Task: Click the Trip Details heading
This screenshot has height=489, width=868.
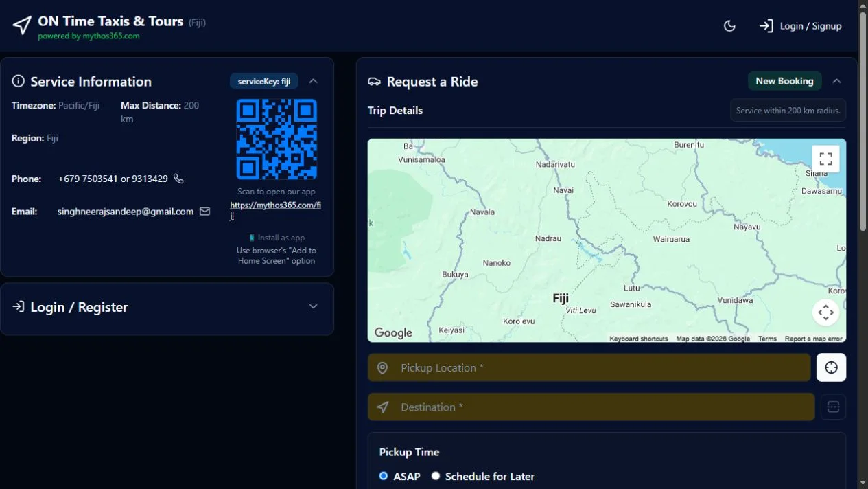Action: tap(395, 111)
